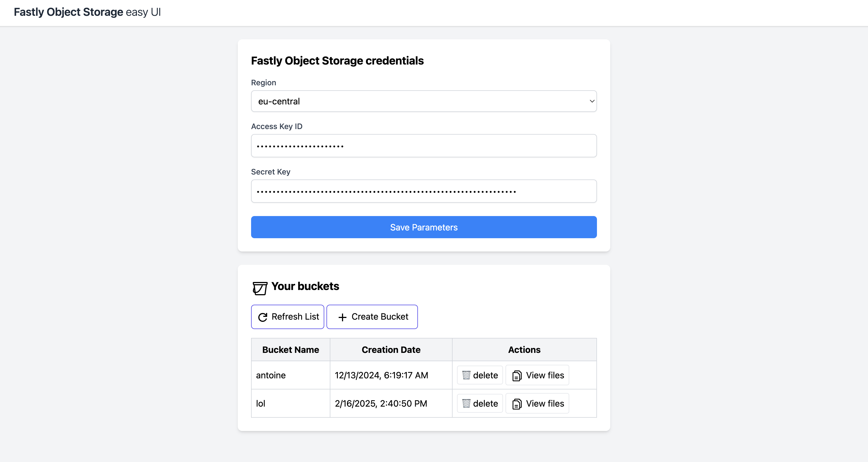868x462 pixels.
Task: Focus the Access Key ID field
Action: (x=423, y=146)
